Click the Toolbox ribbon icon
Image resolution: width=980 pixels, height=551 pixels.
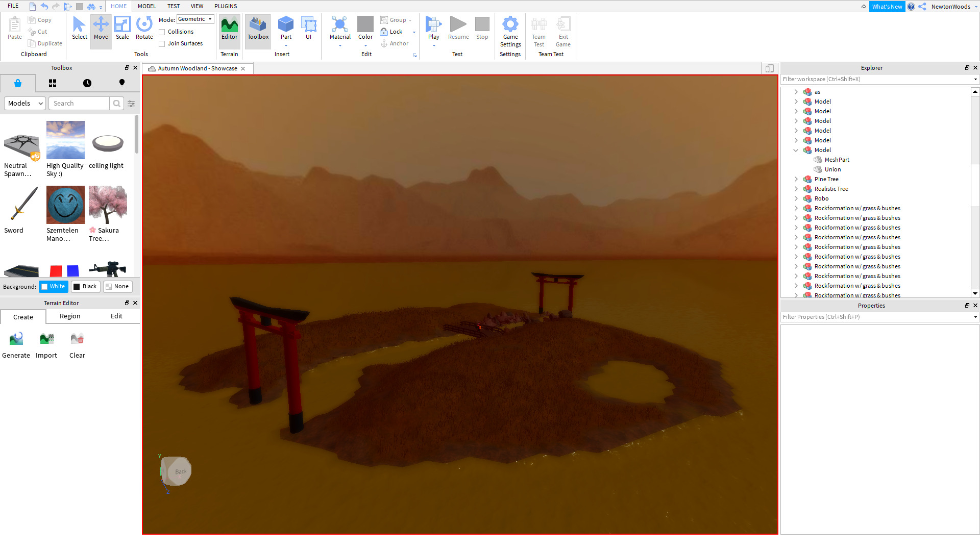258,28
